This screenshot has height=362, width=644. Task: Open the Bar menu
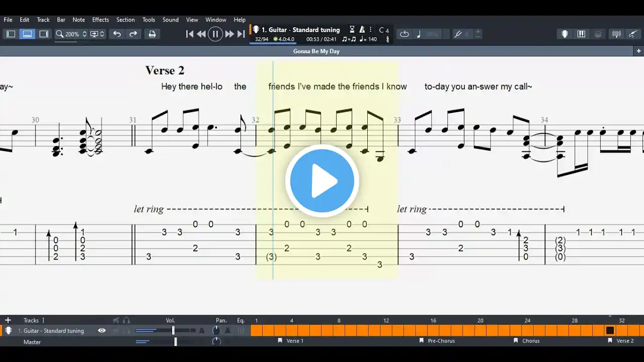61,20
